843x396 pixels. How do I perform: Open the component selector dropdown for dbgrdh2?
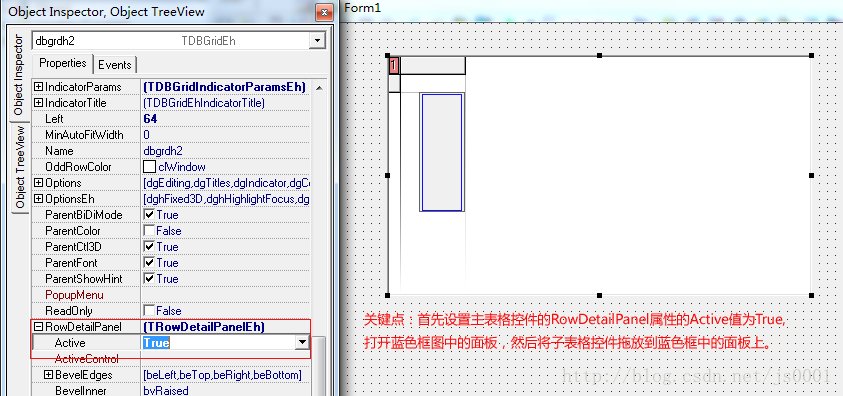[x=318, y=40]
